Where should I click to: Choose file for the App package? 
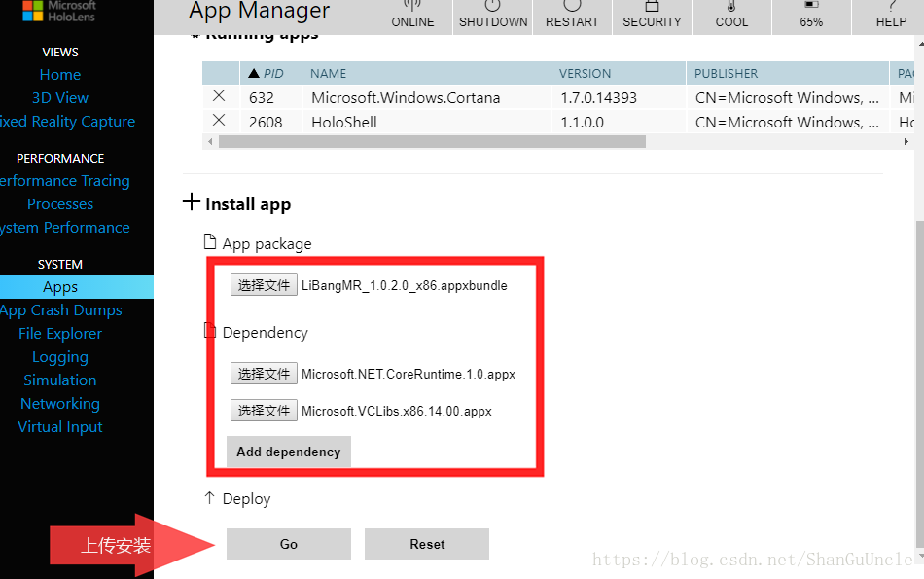point(264,285)
